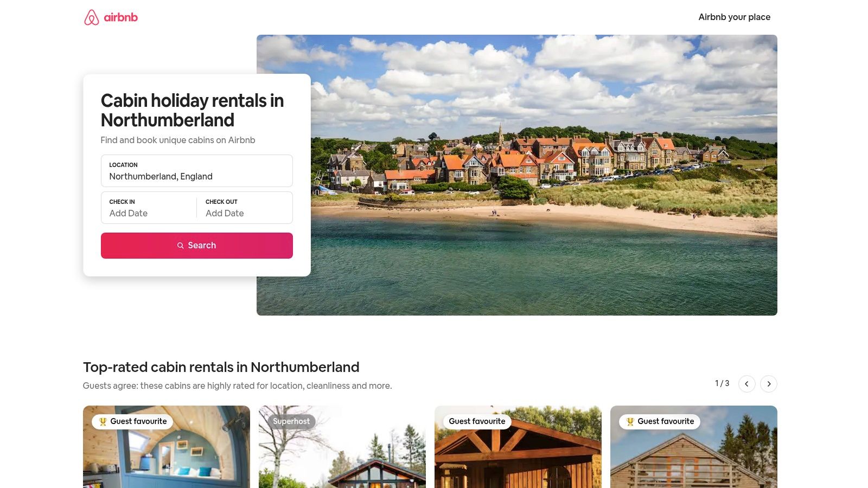Click the red Search button
The width and height of the screenshot is (868, 488).
pyautogui.click(x=197, y=246)
